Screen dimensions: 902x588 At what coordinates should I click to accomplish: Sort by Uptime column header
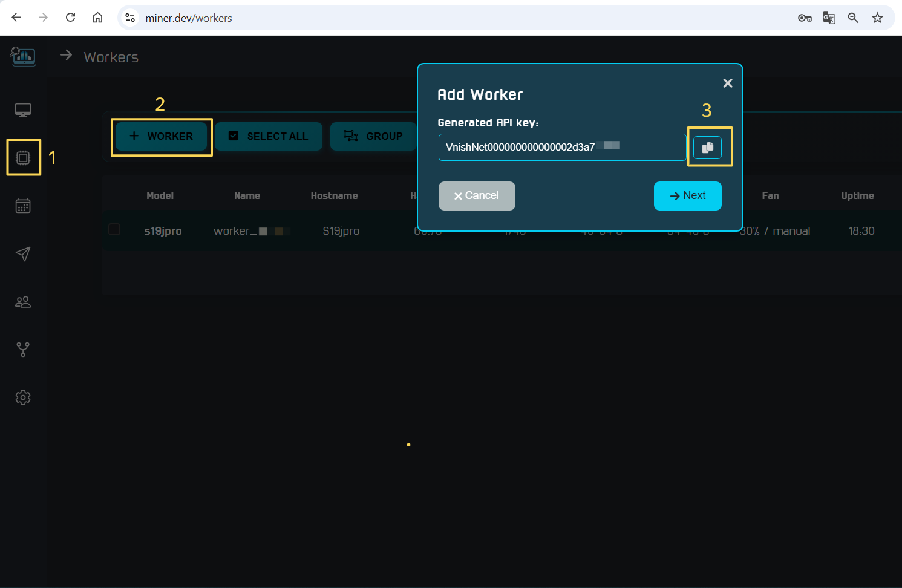tap(857, 195)
